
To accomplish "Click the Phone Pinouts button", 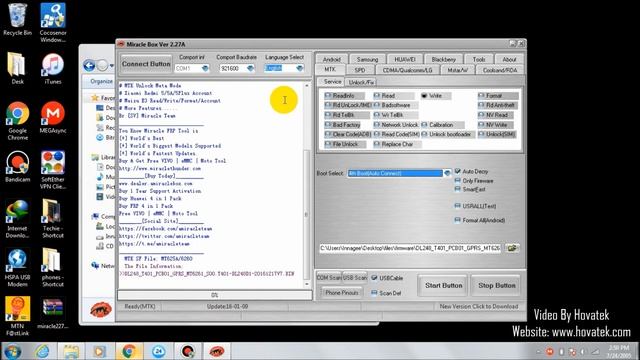I will [341, 293].
